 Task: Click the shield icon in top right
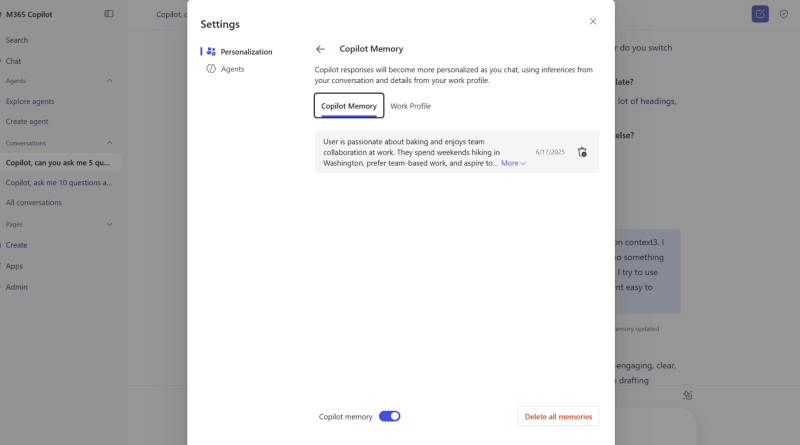point(783,14)
